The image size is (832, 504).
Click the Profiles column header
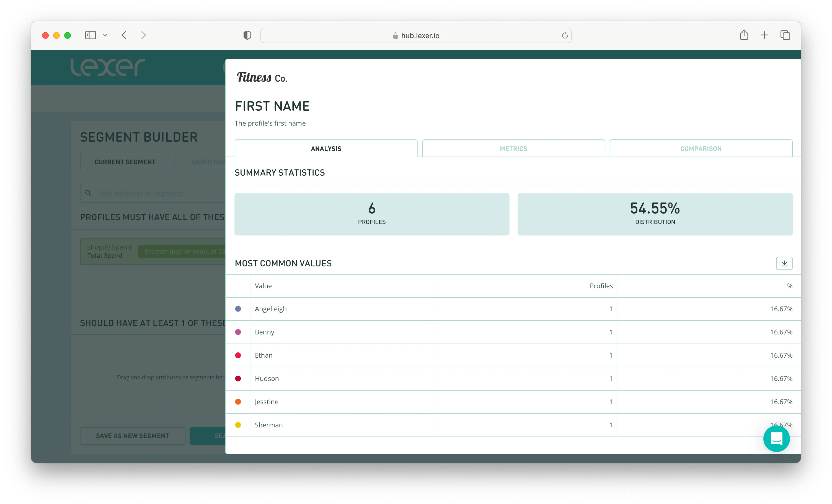coord(601,286)
